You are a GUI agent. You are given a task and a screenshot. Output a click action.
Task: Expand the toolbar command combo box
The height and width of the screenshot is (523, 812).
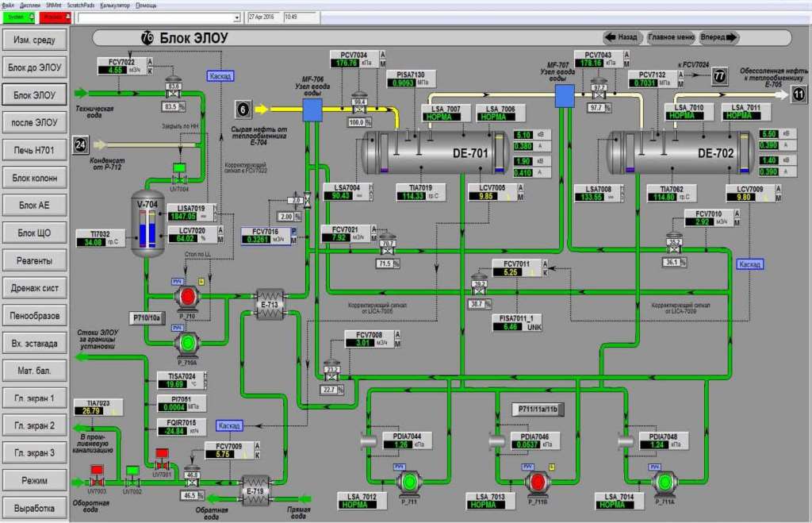coord(236,17)
